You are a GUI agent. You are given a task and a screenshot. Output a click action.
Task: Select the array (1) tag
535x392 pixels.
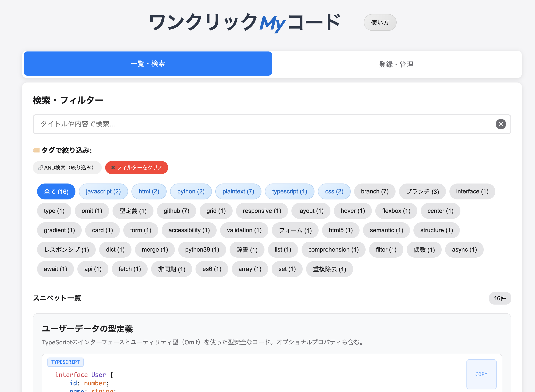point(250,269)
